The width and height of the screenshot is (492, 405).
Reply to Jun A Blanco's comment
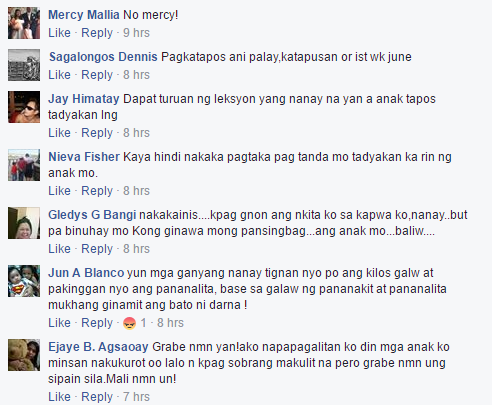97,323
